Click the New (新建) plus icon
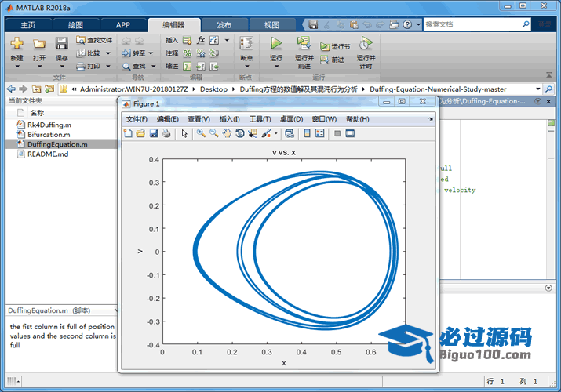Viewport: 561px width, 392px height. [16, 43]
